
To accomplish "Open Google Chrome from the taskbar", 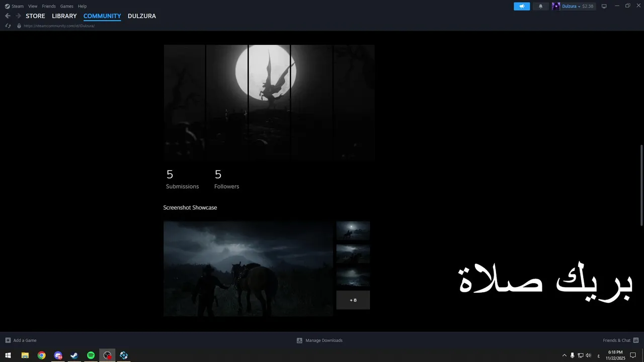I will pos(41,355).
